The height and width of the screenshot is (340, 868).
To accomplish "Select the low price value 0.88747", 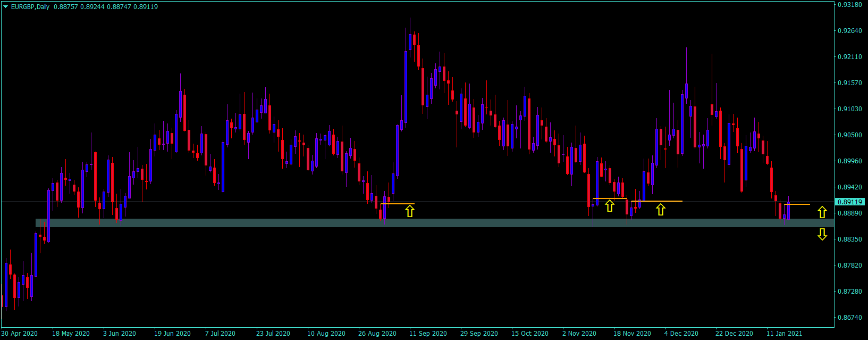I will click(119, 7).
